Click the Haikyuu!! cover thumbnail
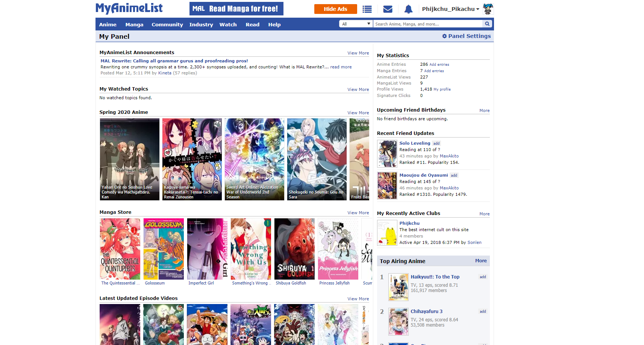644x345 pixels. tap(399, 287)
